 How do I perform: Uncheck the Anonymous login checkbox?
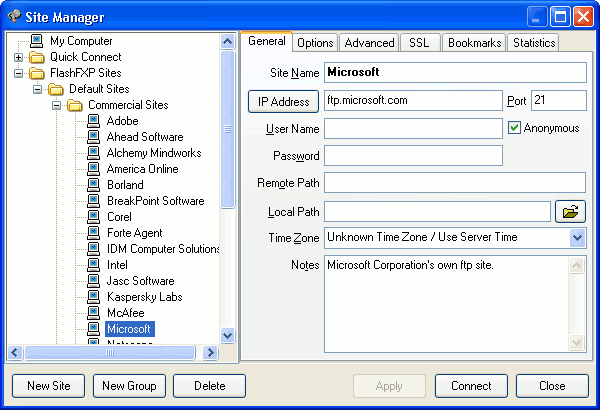click(x=514, y=128)
